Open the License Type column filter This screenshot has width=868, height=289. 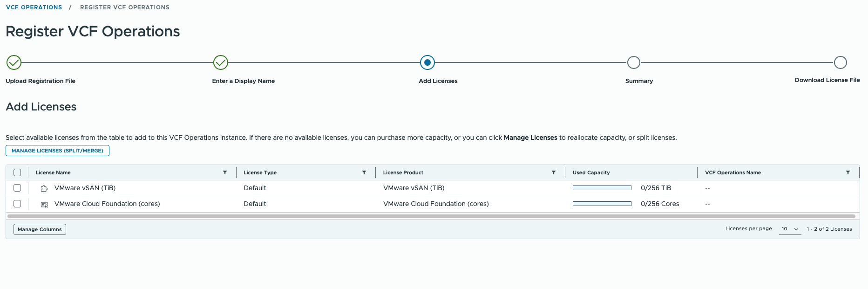click(364, 172)
